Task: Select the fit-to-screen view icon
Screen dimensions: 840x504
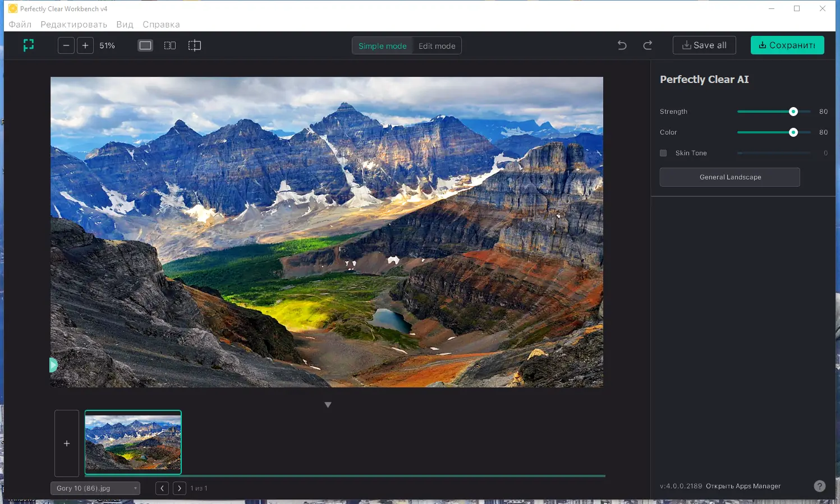Action: pos(29,45)
